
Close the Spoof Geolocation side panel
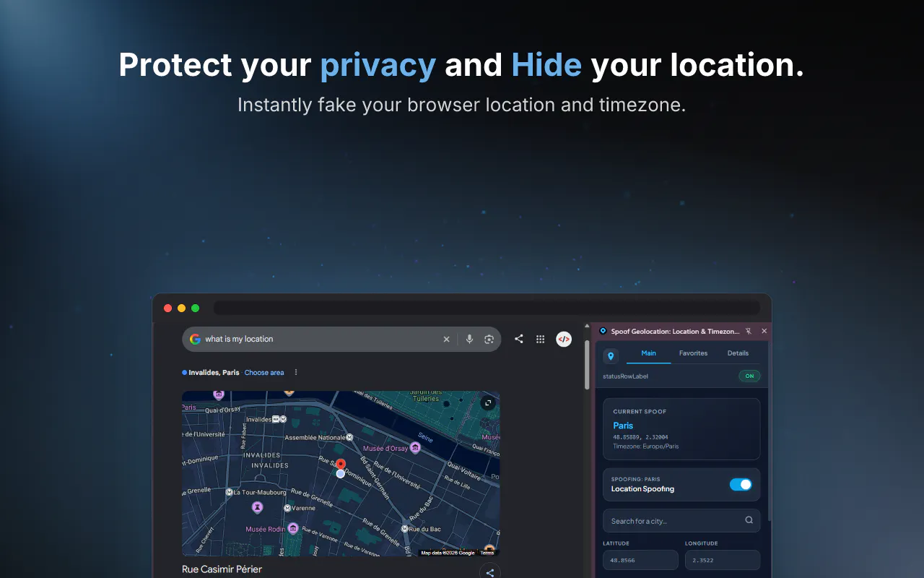point(764,331)
